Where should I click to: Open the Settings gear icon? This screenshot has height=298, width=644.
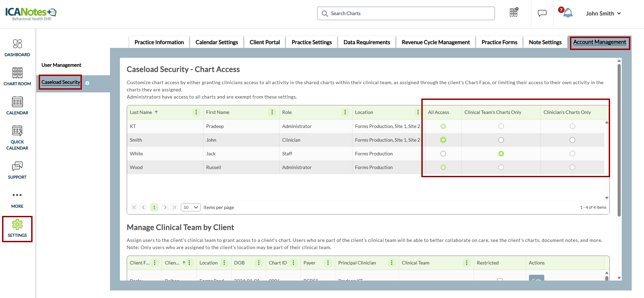(17, 224)
